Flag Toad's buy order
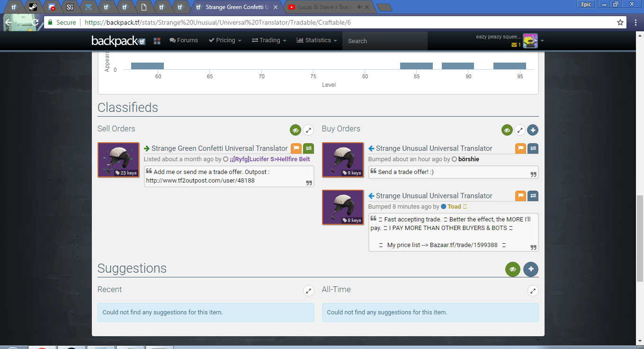 (520, 196)
